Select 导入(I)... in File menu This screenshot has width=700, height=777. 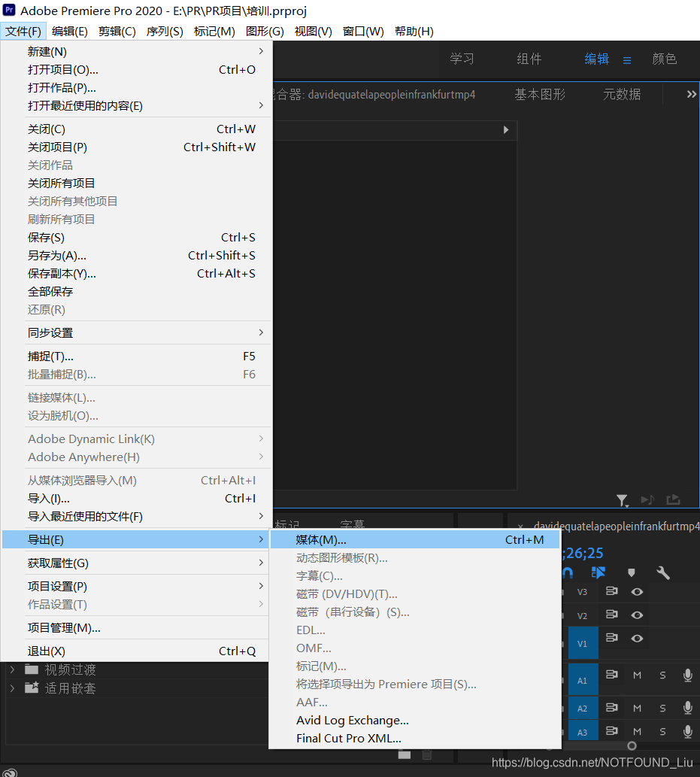click(x=136, y=499)
